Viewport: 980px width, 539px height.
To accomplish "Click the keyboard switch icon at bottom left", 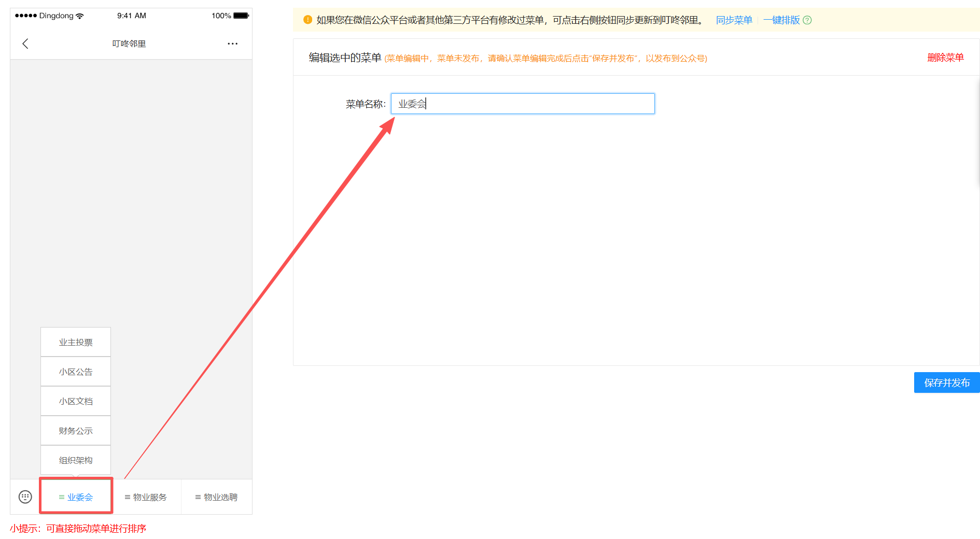I will pos(25,497).
